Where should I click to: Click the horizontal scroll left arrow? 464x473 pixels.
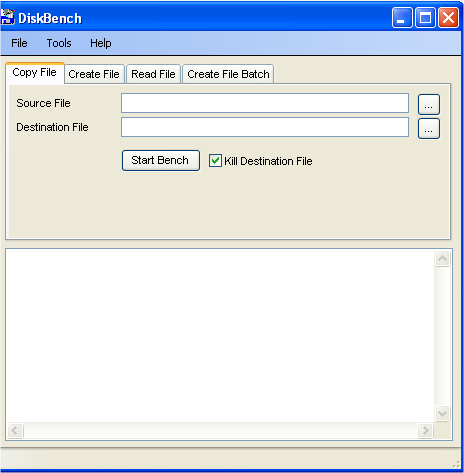pyautogui.click(x=15, y=430)
